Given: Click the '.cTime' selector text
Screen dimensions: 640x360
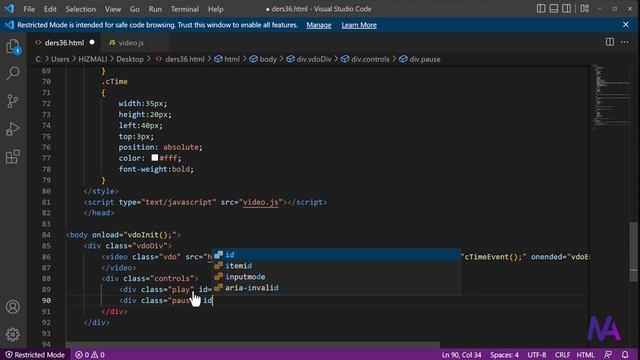Looking at the screenshot, I should (114, 82).
